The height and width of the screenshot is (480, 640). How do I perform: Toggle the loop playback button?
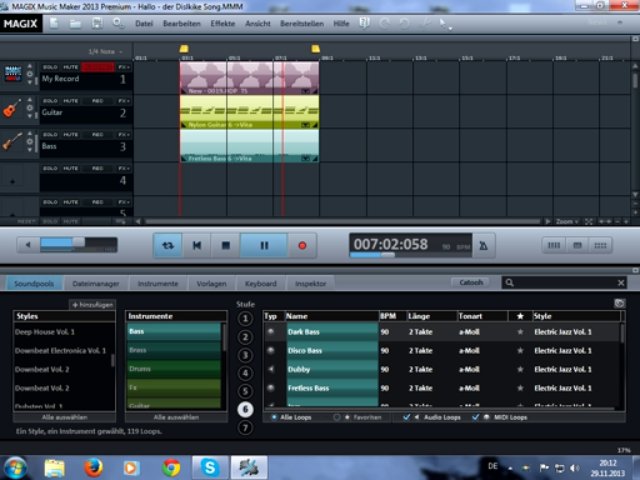click(x=167, y=244)
